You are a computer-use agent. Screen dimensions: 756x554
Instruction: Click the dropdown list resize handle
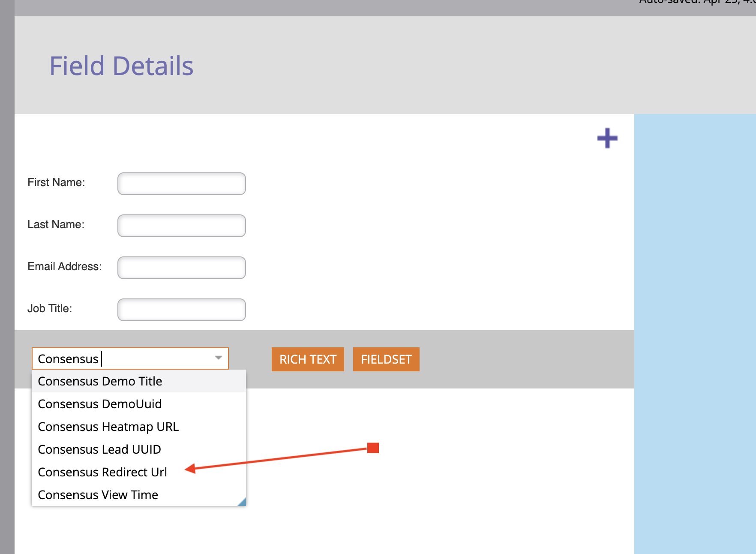click(x=243, y=503)
